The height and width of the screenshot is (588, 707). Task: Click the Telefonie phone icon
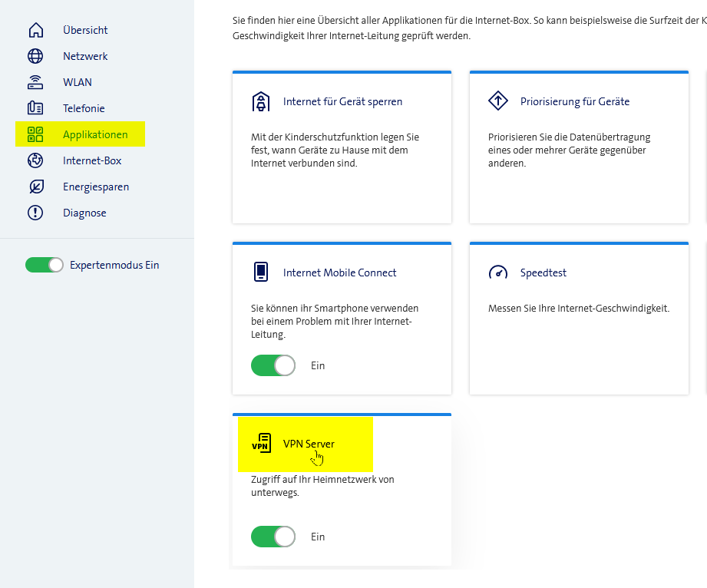(x=35, y=108)
